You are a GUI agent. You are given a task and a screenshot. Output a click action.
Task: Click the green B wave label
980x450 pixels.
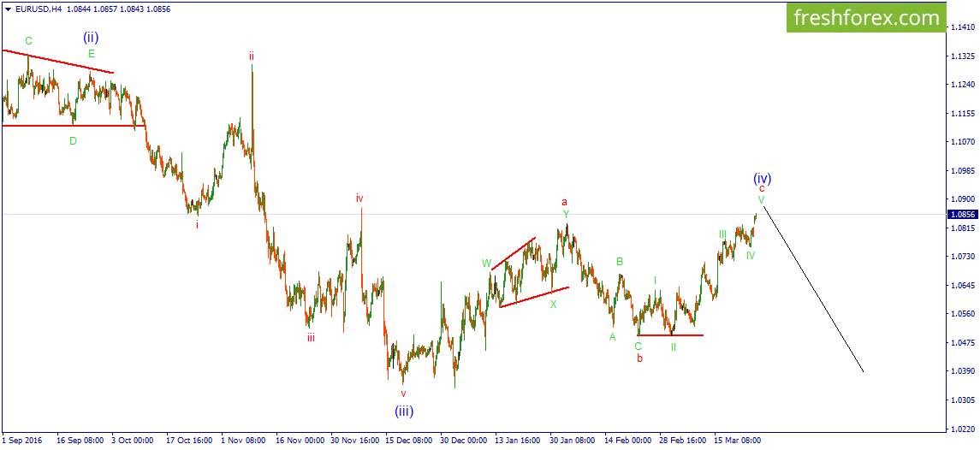(620, 262)
